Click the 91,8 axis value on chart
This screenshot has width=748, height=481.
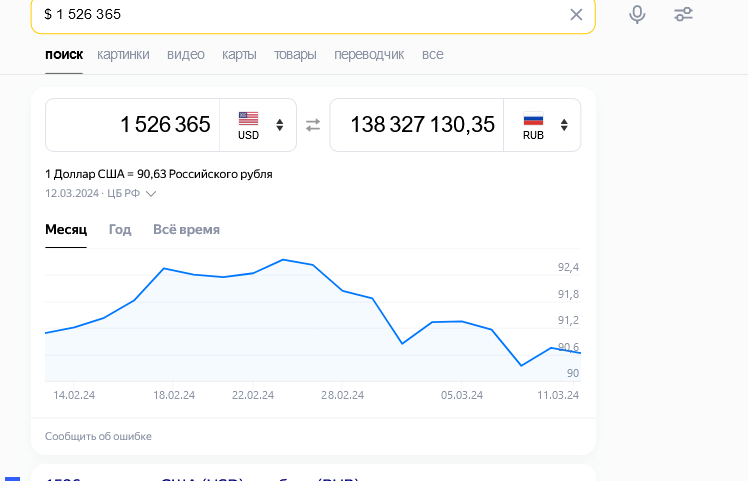pyautogui.click(x=568, y=294)
